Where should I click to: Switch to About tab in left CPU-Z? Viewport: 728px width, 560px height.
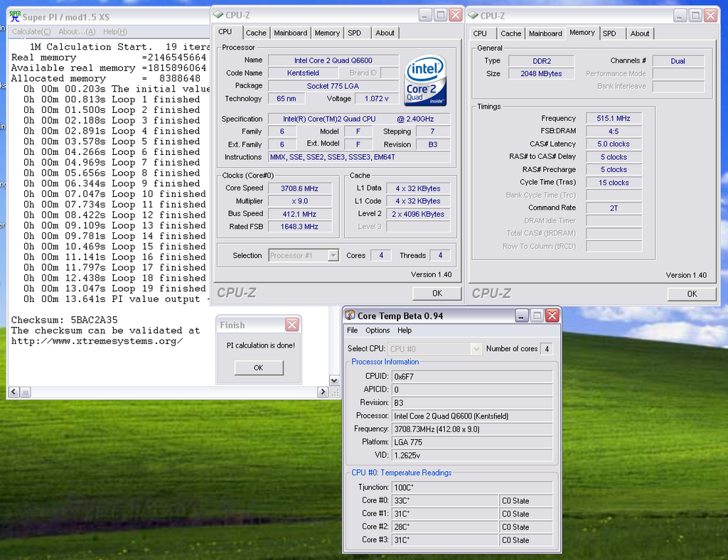click(x=385, y=33)
